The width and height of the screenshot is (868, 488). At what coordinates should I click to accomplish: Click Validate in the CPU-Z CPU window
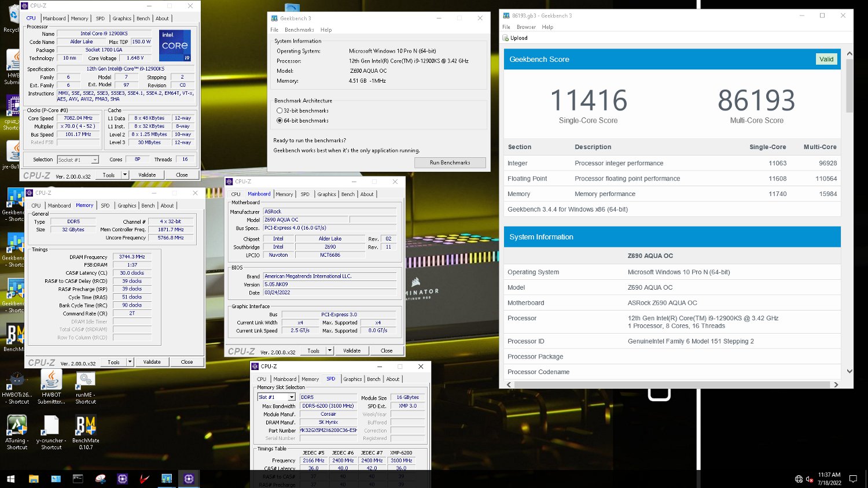coord(147,175)
